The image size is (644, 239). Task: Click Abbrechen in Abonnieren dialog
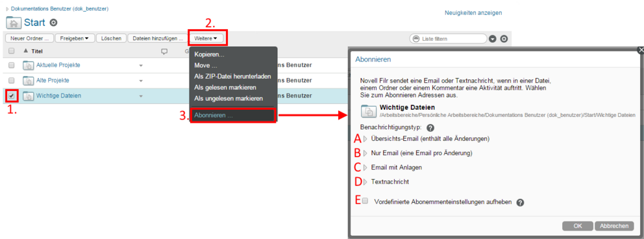pos(614,226)
